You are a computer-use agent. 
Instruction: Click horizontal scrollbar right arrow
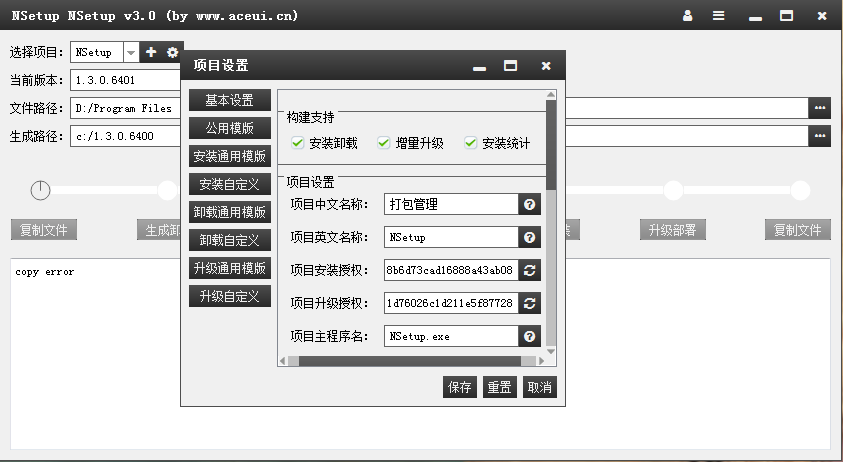pyautogui.click(x=541, y=361)
